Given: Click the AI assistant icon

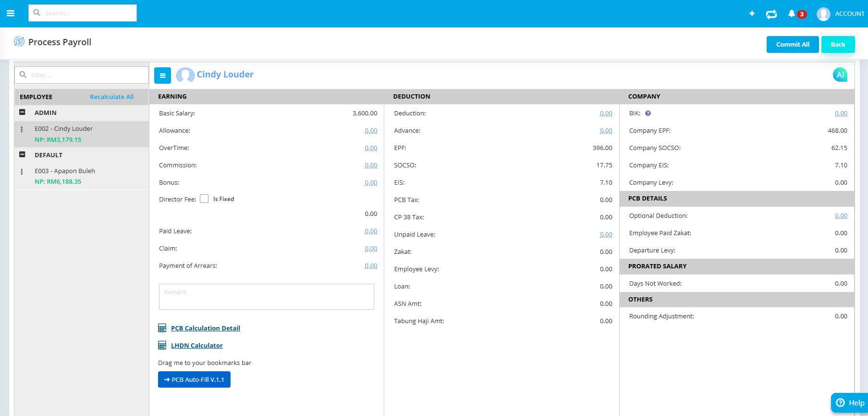Looking at the screenshot, I should click(840, 75).
